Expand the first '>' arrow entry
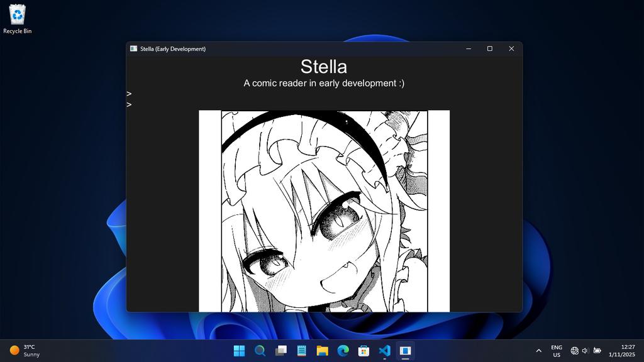 tap(130, 94)
